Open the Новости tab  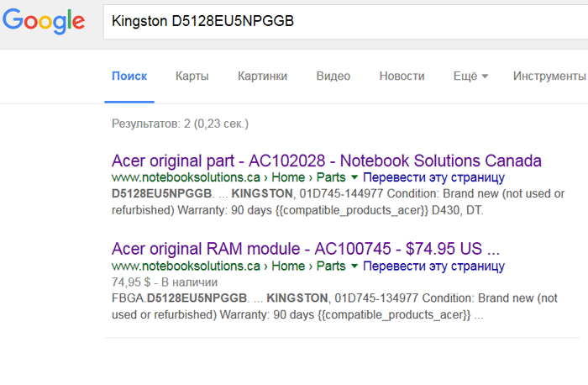click(402, 76)
